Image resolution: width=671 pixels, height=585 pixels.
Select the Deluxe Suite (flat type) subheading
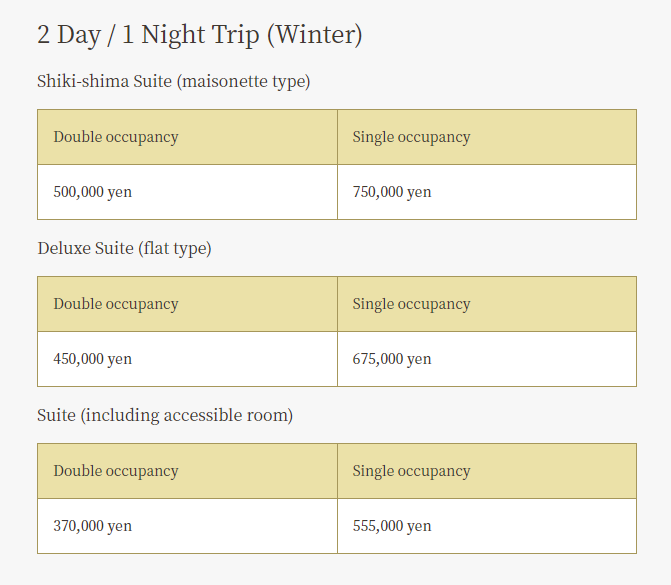[x=124, y=248]
